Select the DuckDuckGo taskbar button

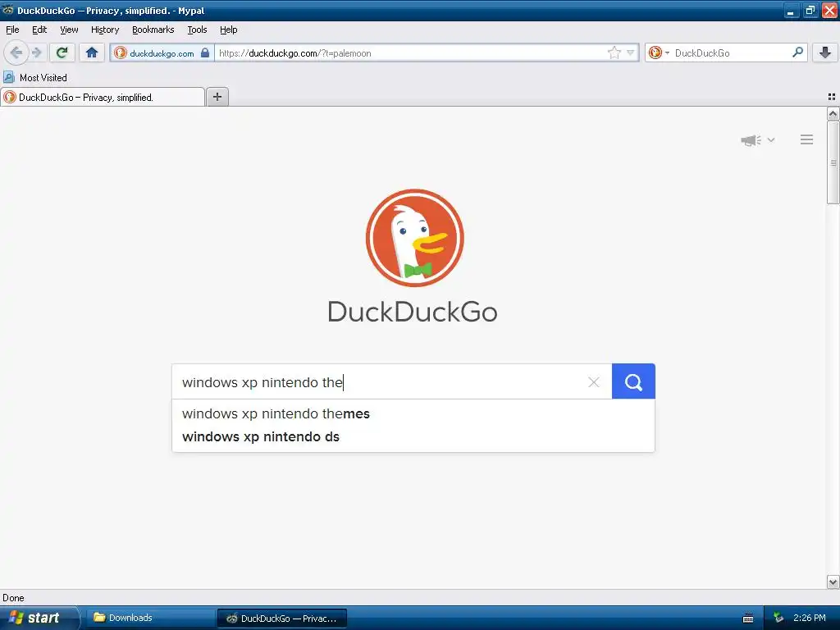282,619
